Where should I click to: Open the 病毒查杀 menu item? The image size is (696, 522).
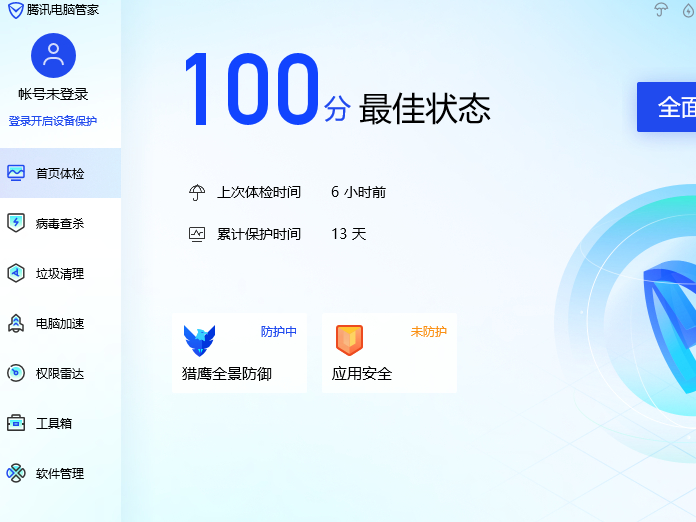click(60, 223)
